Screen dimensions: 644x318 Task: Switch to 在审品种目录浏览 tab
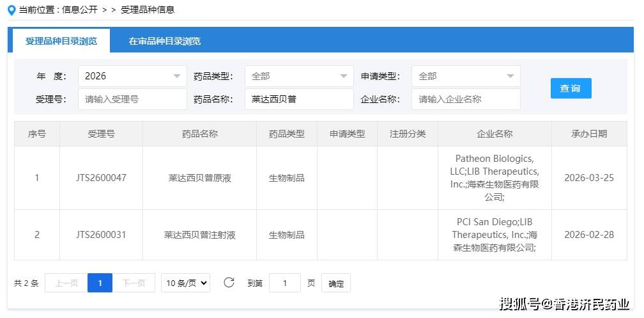point(165,41)
